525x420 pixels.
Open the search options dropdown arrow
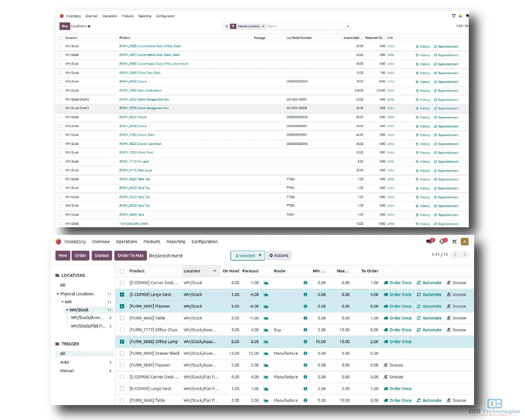[x=348, y=26]
